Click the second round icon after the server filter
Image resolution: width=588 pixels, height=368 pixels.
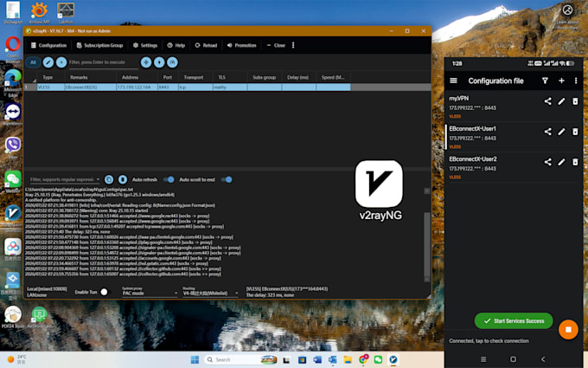coord(159,62)
